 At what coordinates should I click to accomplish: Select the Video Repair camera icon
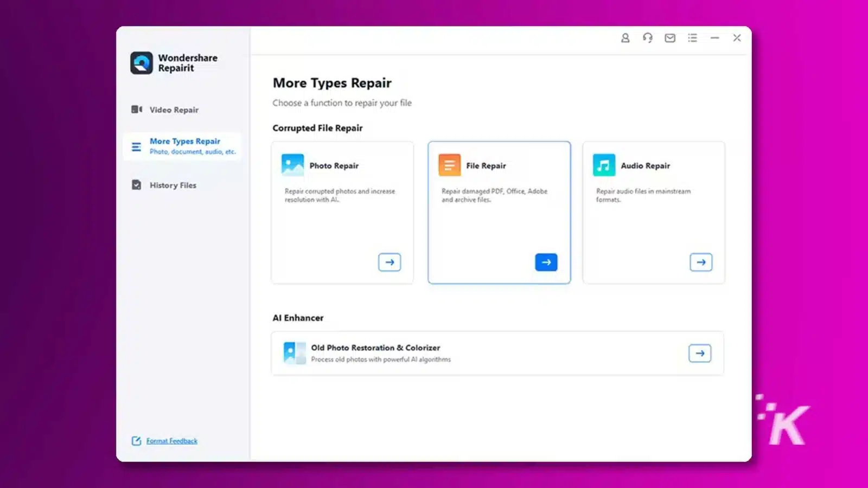136,110
